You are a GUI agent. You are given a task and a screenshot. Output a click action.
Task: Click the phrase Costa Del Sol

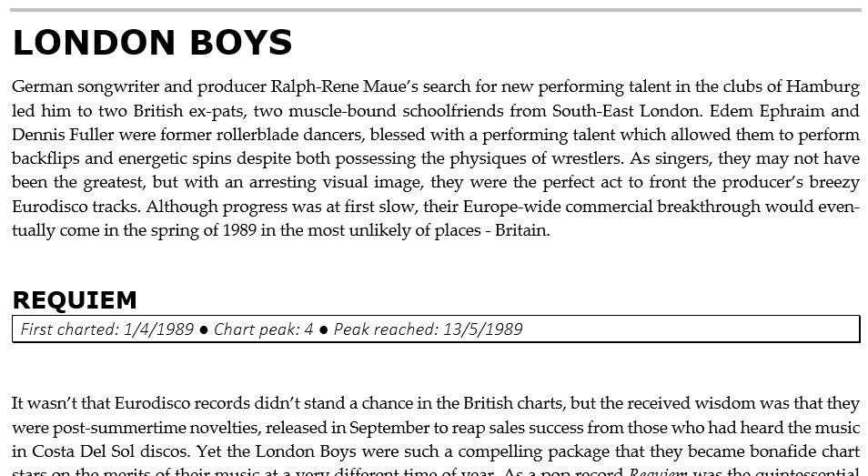coord(87,451)
